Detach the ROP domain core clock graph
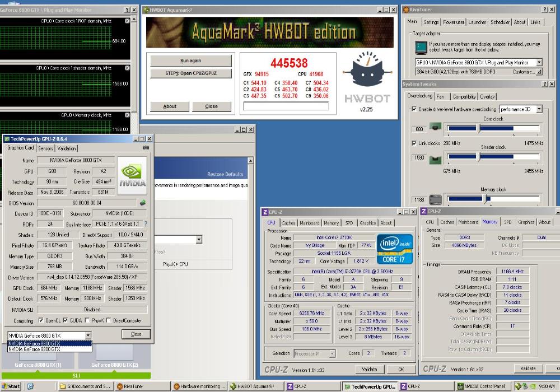Viewport: 560px width, 392px height. pos(127,21)
